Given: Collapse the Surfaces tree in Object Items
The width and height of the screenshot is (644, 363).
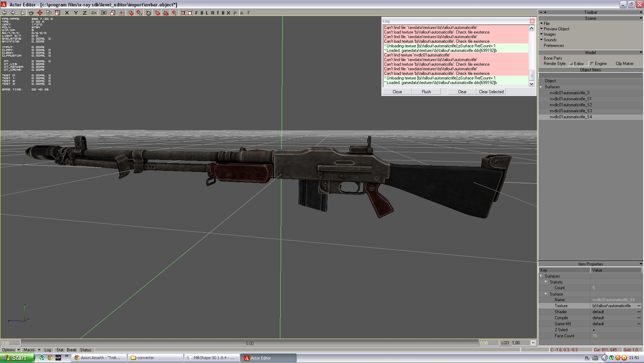Looking at the screenshot, I should click(x=541, y=87).
